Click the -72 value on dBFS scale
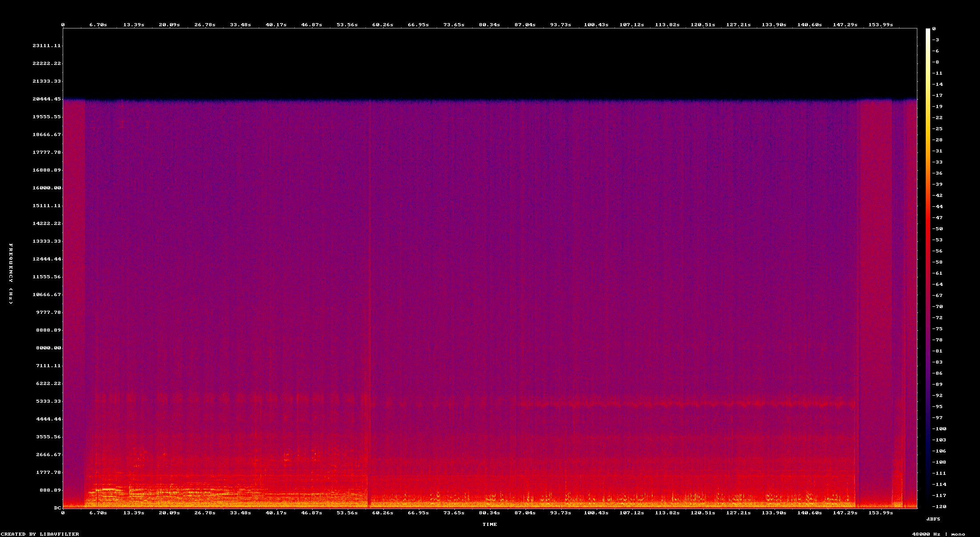This screenshot has height=537, width=980. pos(937,318)
